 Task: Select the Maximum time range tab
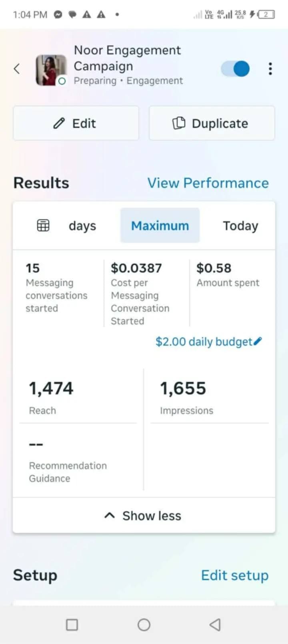[160, 226]
